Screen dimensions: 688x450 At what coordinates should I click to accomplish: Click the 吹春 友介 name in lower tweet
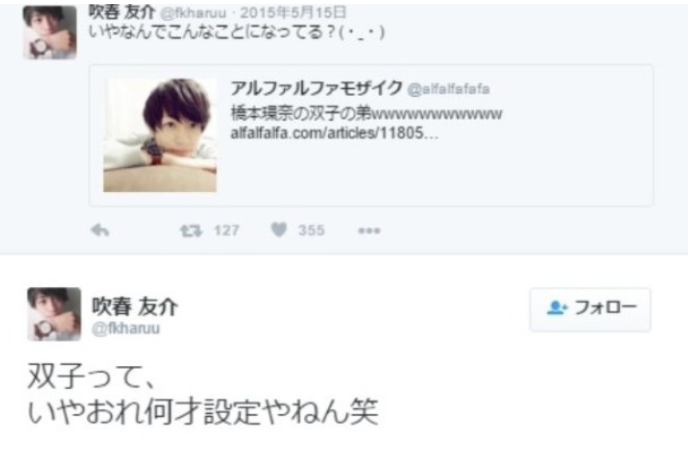pos(135,306)
